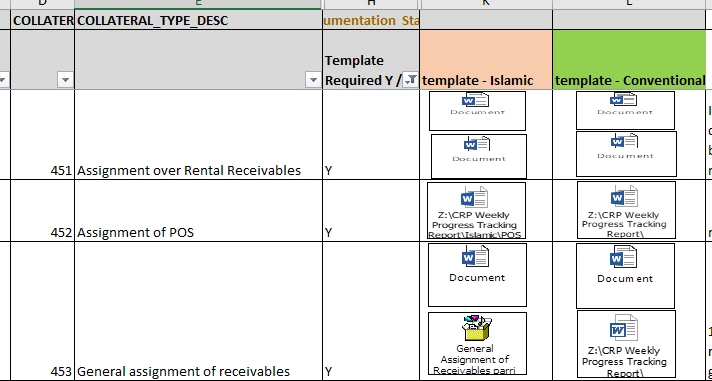712x381 pixels.
Task: Select the General assignment of receivables cell
Action: tap(198, 312)
